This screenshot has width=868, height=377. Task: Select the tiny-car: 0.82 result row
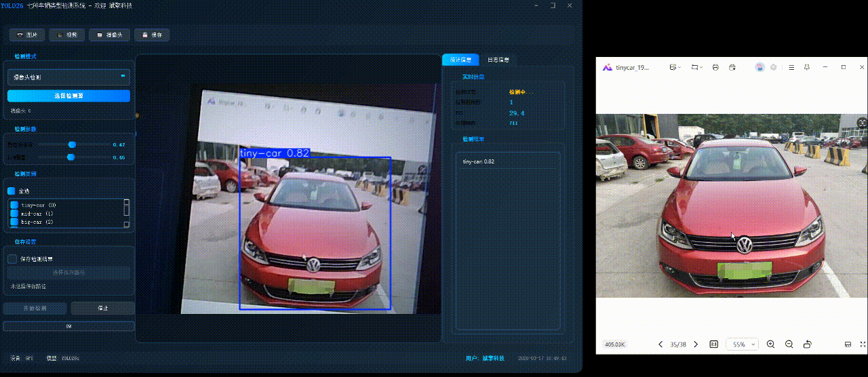(508, 161)
